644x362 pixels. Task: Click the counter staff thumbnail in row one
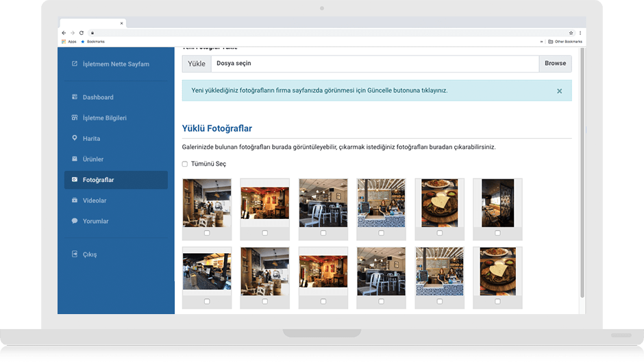[381, 203]
